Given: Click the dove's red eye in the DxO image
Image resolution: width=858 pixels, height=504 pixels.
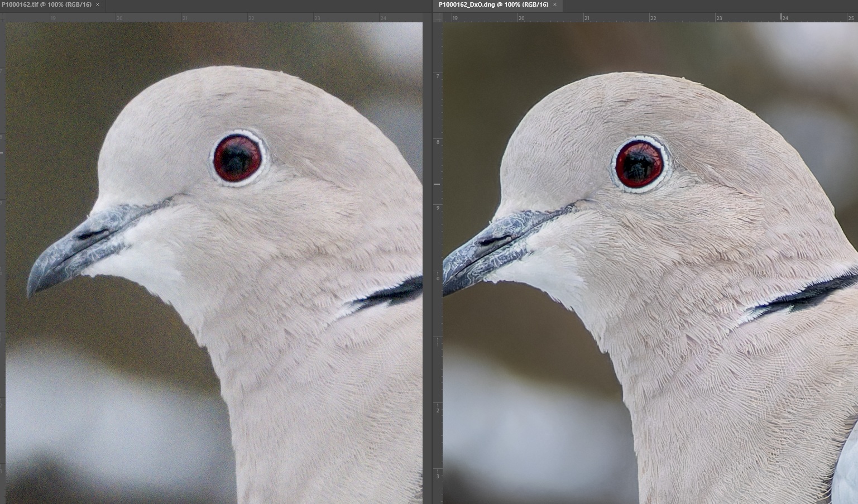Looking at the screenshot, I should pos(639,164).
